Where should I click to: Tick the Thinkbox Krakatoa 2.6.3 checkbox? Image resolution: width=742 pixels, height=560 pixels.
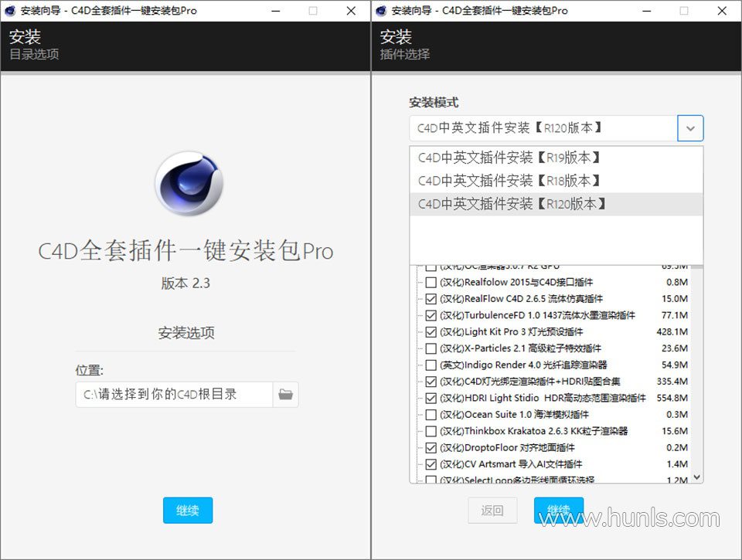[x=431, y=431]
